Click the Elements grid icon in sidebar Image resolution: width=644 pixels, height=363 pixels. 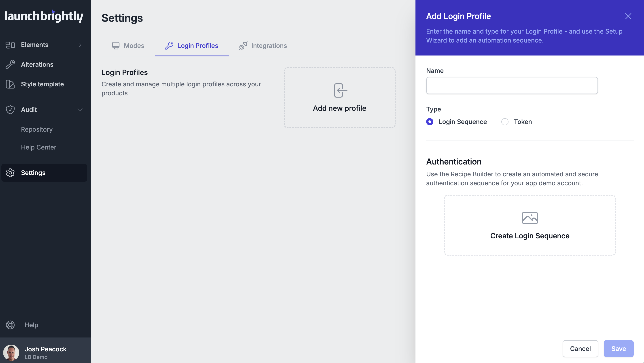click(x=10, y=45)
